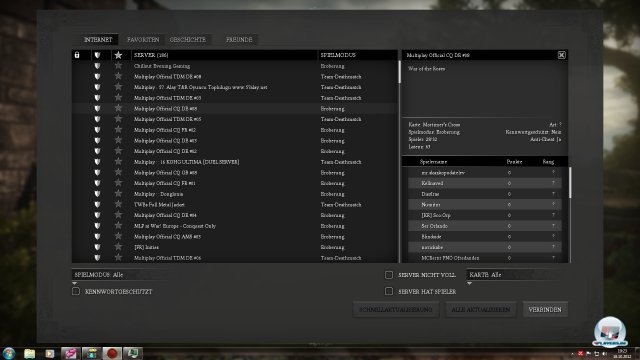The width and height of the screenshot is (640, 360).
Task: Sort players by Punkte header
Action: [514, 162]
